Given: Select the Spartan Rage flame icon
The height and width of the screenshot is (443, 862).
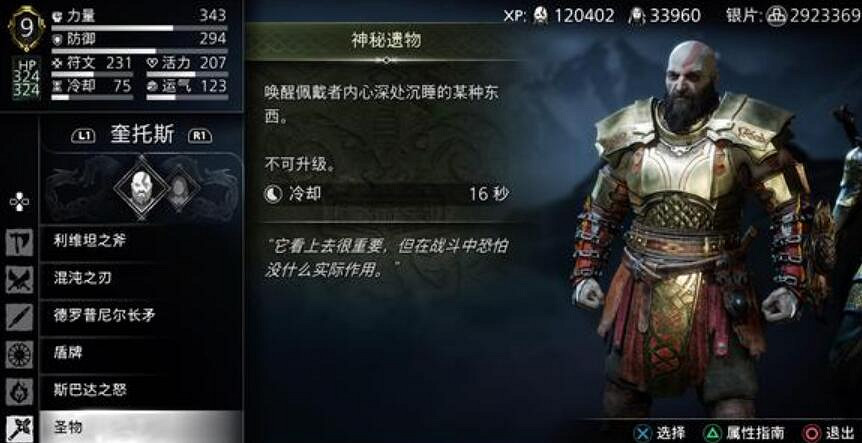Looking at the screenshot, I should [20, 392].
